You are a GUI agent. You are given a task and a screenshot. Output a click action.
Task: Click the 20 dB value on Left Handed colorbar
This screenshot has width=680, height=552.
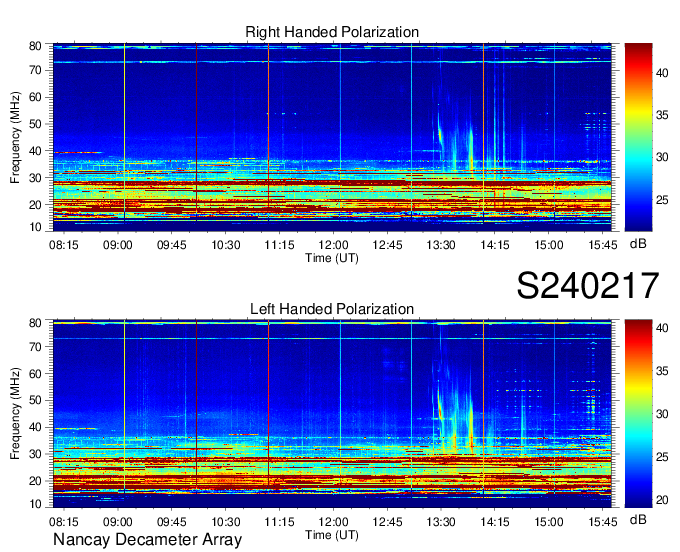click(662, 500)
